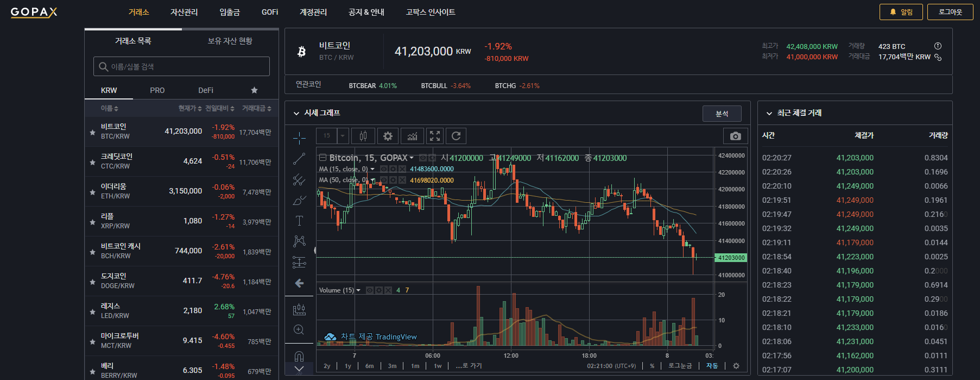Open the 자산관리 menu

[x=184, y=12]
